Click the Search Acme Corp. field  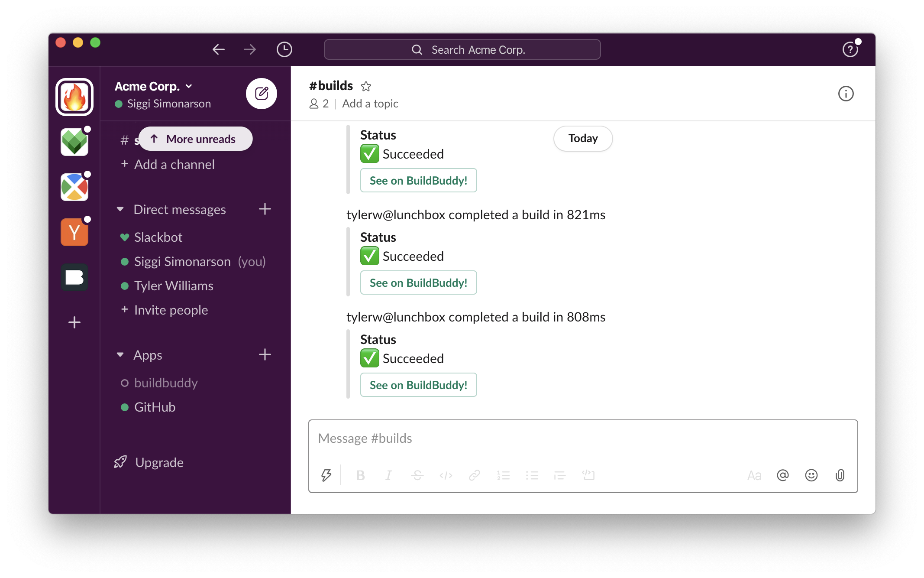point(462,49)
